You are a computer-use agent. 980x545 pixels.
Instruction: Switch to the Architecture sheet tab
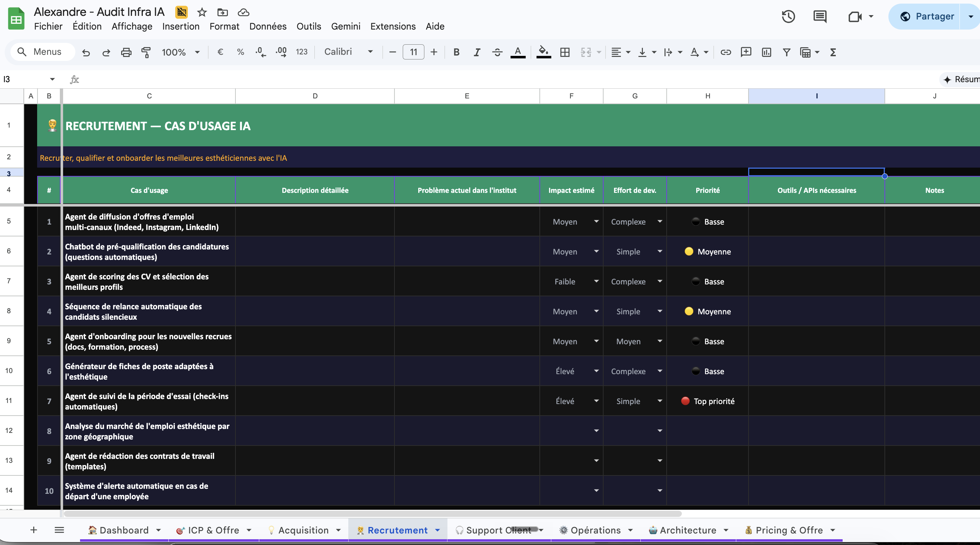[688, 530]
